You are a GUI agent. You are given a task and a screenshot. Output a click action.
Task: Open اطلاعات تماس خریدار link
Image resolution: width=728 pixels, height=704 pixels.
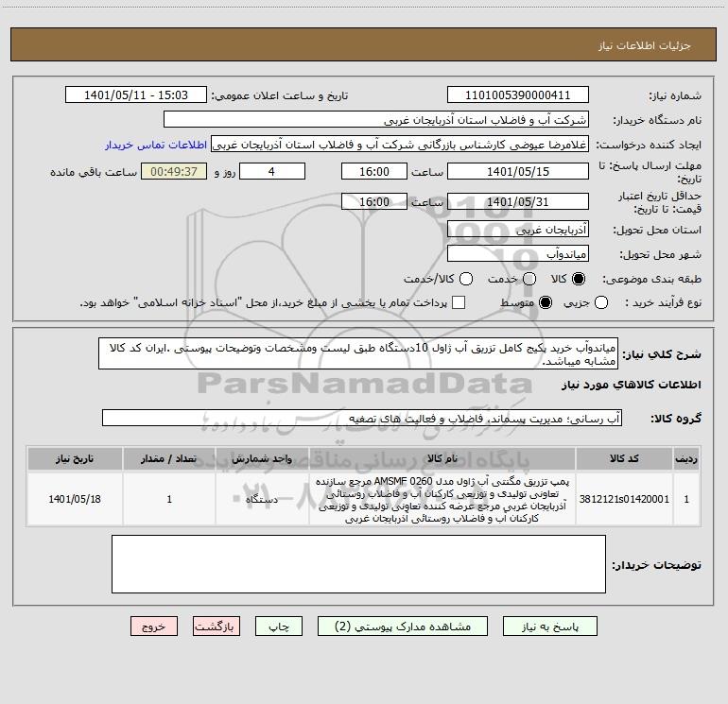click(x=156, y=145)
